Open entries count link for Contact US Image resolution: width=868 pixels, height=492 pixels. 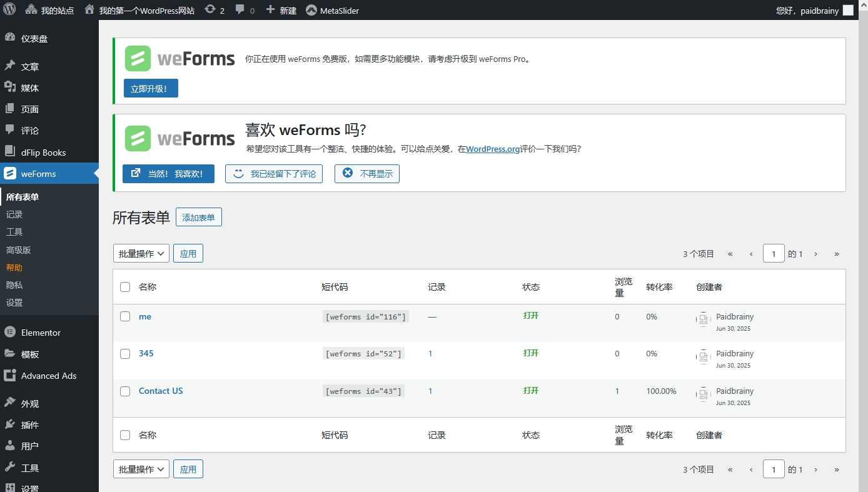tap(430, 391)
